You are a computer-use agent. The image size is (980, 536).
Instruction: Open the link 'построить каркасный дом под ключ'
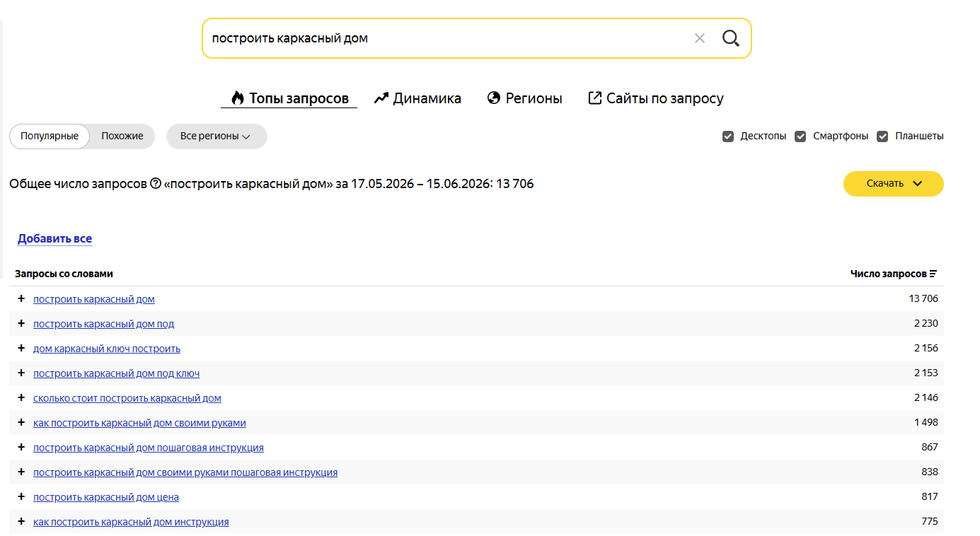pyautogui.click(x=116, y=373)
